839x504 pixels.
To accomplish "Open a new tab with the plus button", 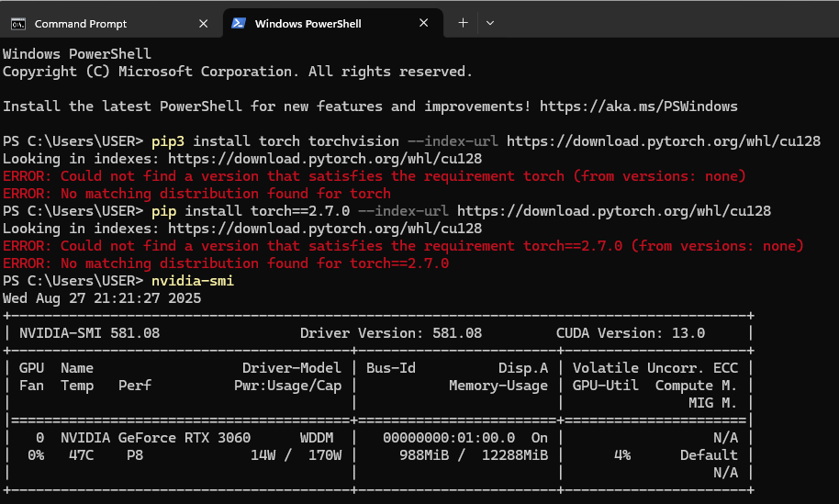I will (x=463, y=23).
